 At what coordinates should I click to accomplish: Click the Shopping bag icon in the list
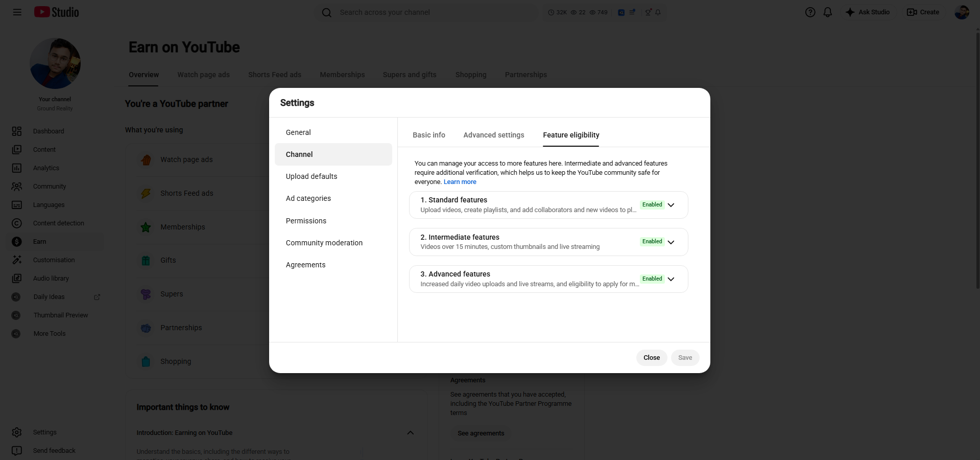click(x=146, y=362)
